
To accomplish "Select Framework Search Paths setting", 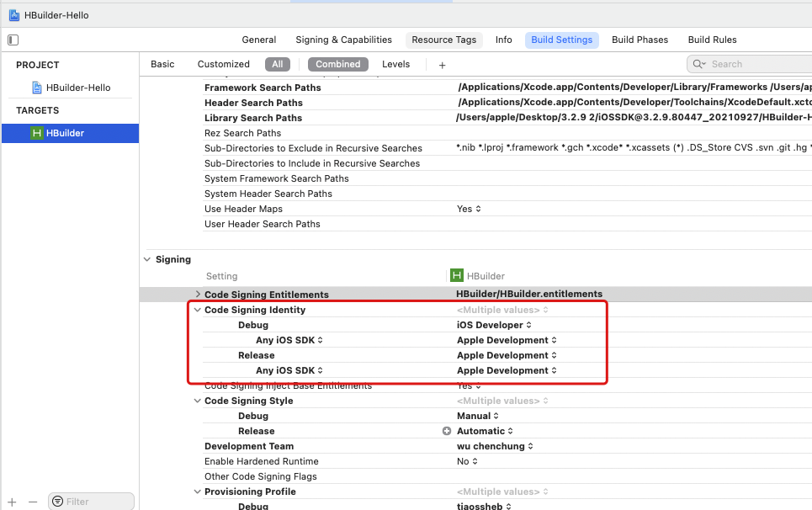I will [x=263, y=88].
